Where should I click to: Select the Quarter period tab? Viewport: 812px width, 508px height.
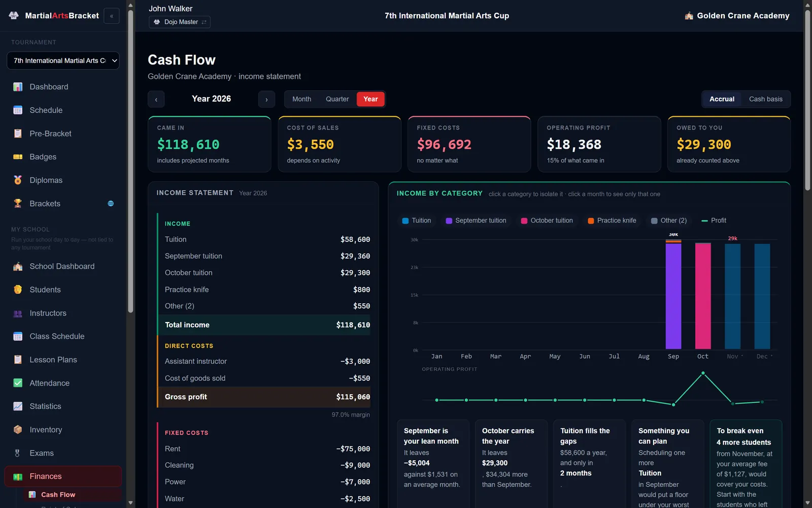(337, 99)
